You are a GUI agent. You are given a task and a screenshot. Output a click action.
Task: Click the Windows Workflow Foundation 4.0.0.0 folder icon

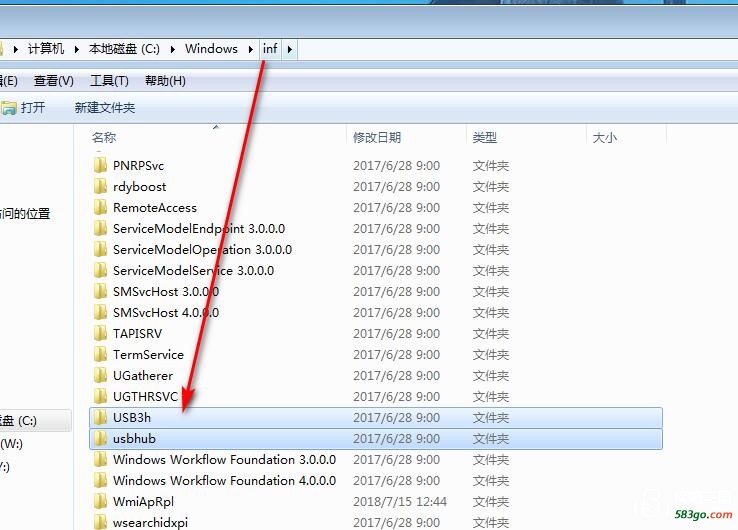tap(100, 481)
